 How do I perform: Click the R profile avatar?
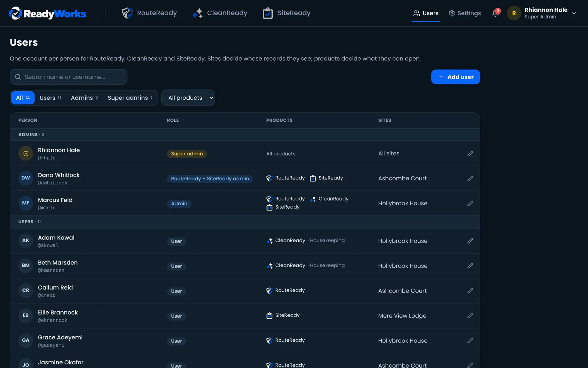[x=514, y=13]
